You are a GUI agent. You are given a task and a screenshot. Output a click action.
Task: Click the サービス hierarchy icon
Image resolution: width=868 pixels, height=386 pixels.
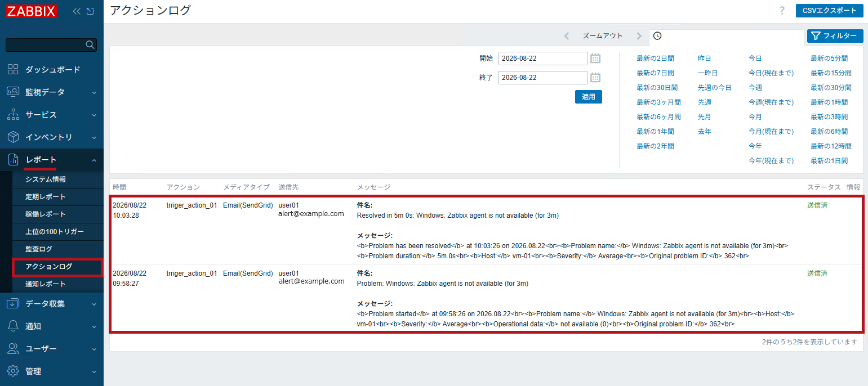click(x=13, y=114)
